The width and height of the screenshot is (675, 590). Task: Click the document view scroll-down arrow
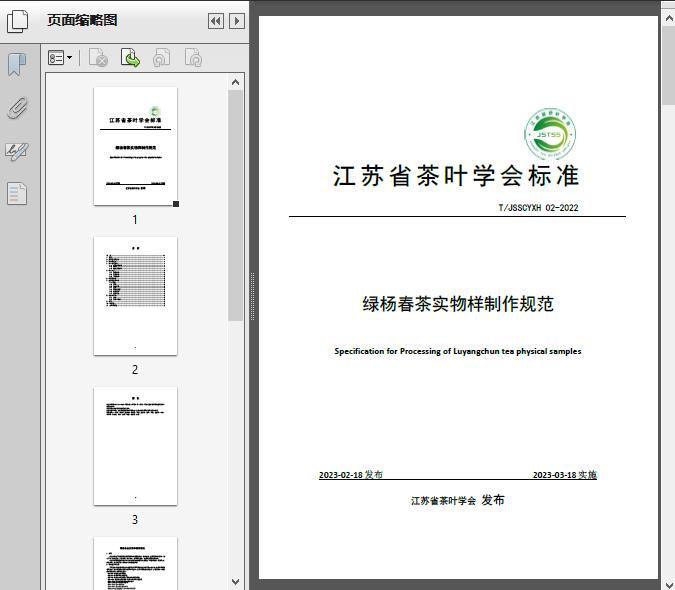[x=669, y=584]
